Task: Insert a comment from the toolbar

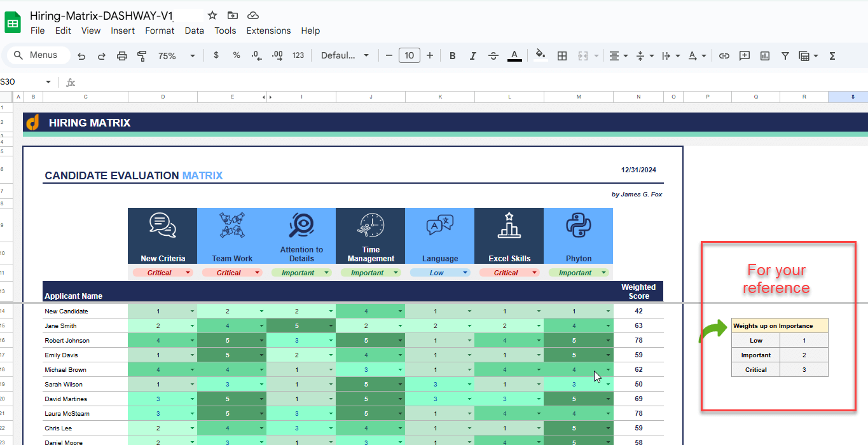Action: pos(744,55)
